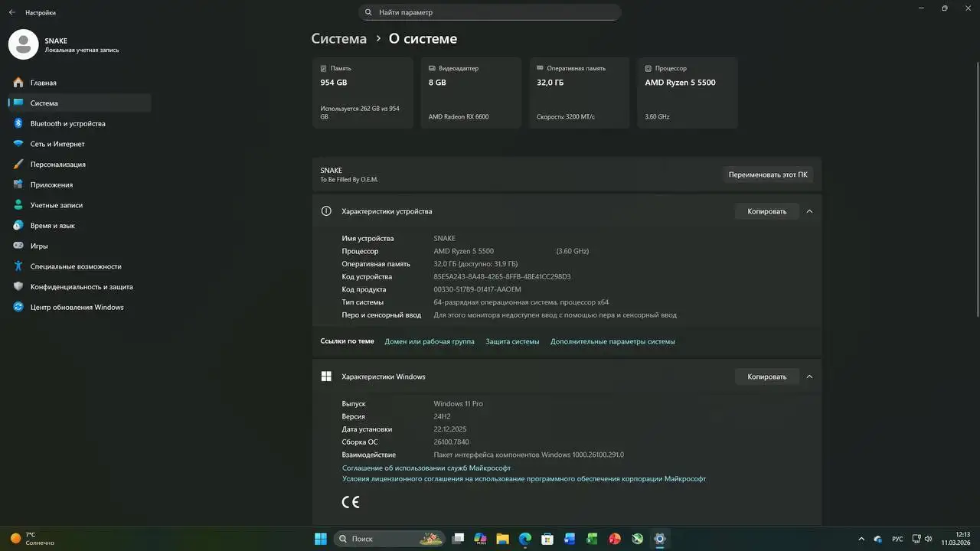Launch Microsoft Edge from the taskbar

525,539
